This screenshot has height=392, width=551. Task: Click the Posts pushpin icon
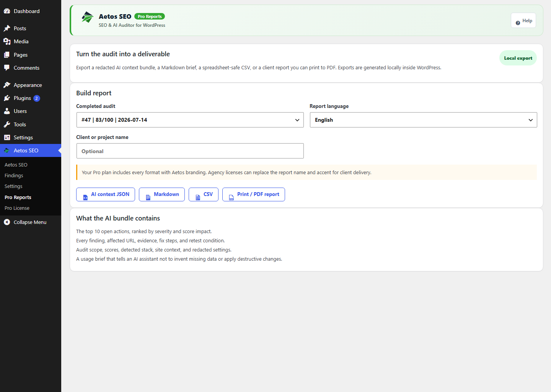coord(7,28)
